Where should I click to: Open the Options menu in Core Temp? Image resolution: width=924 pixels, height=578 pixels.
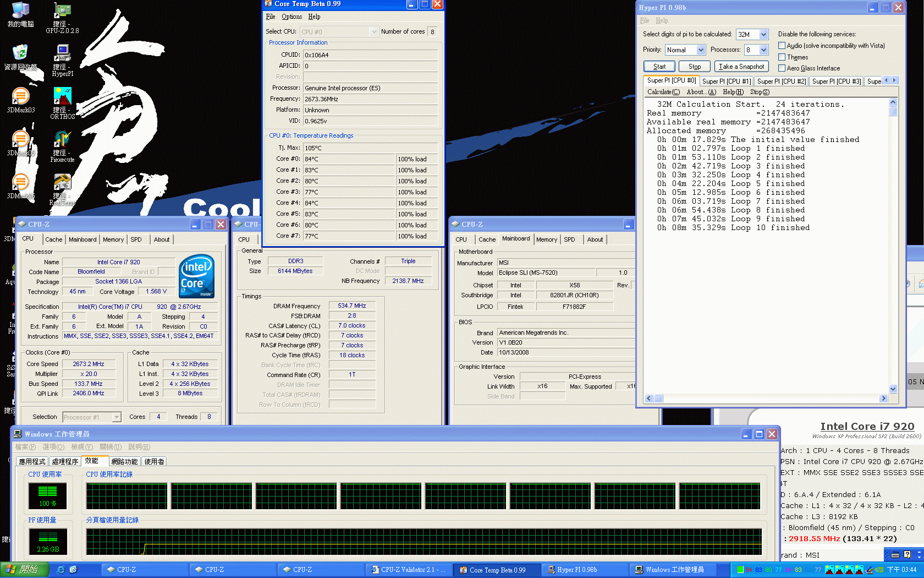pos(291,17)
